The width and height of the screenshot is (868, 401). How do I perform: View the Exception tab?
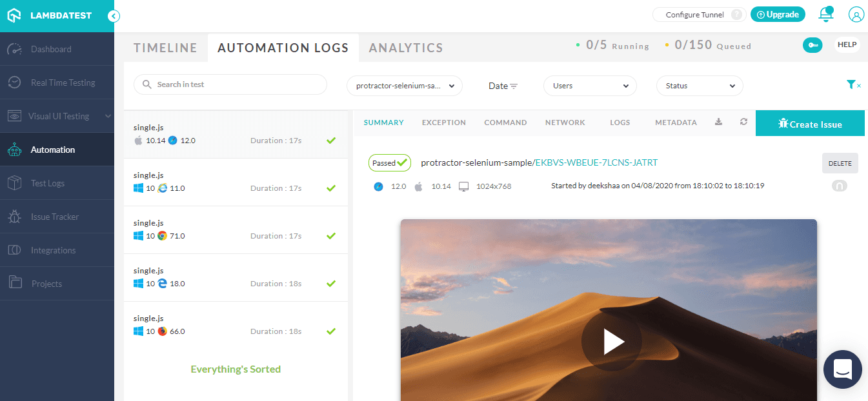tap(443, 122)
